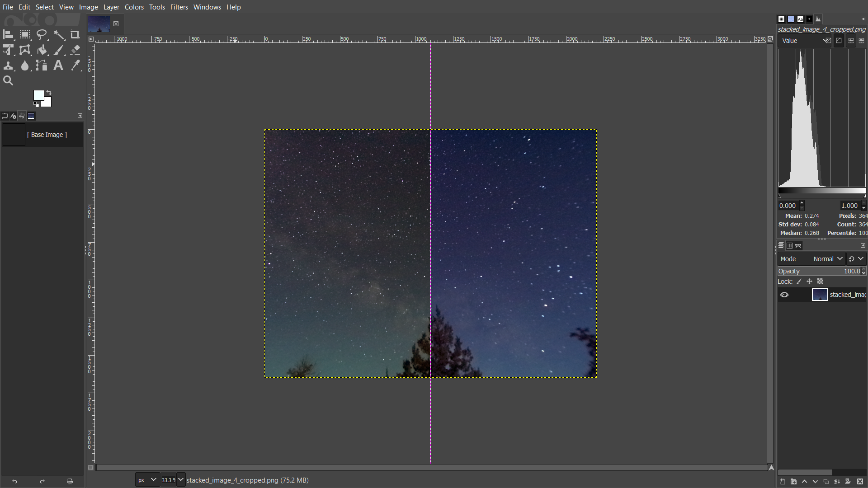Select the Free Select lasso tool
868x488 pixels.
coord(42,35)
